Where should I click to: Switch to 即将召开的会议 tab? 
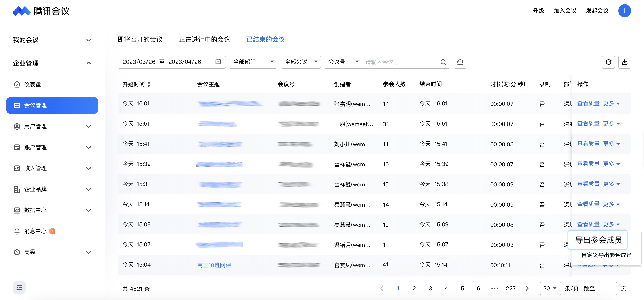[x=140, y=40]
